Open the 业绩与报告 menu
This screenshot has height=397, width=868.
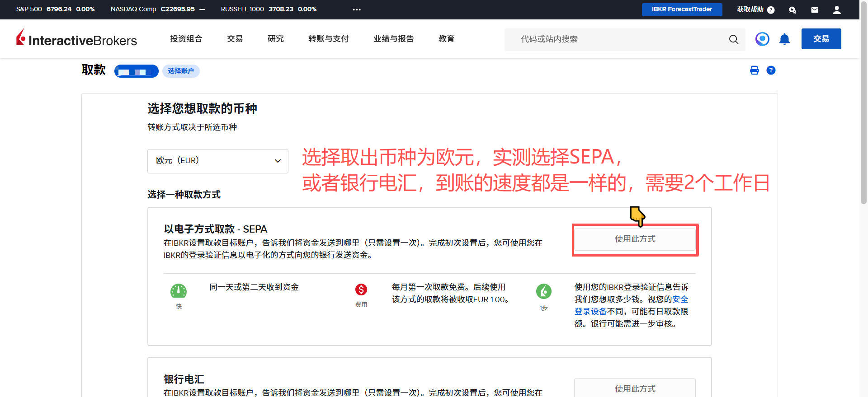[393, 39]
